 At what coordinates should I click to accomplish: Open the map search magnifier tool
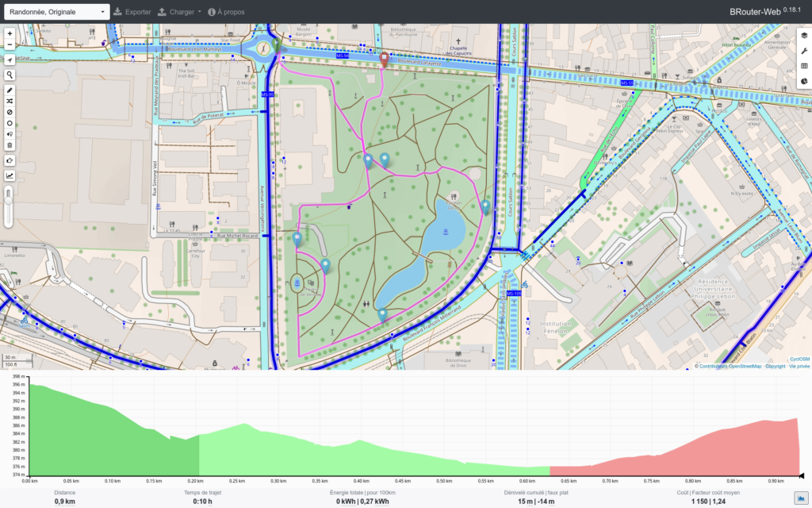10,75
